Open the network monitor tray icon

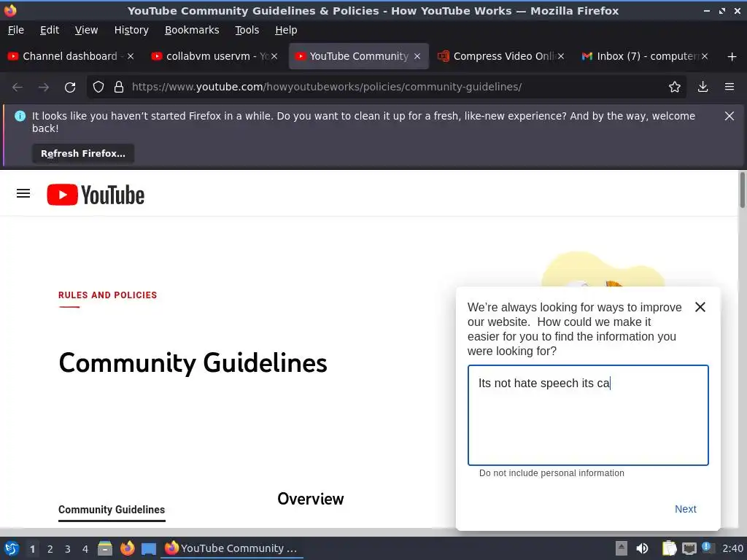689,548
